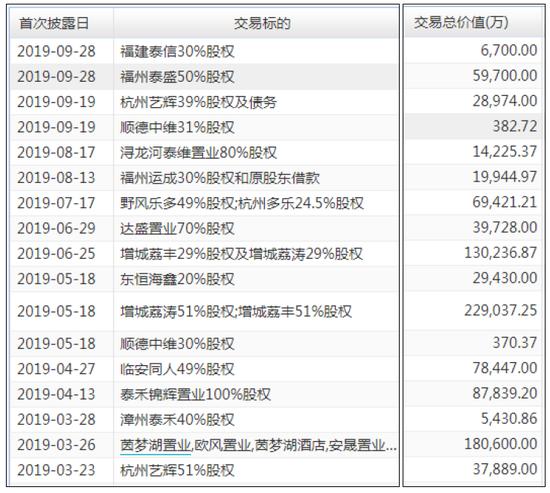Viewport: 550px width, 493px height.
Task: Click the value 87,839.20
Action: point(505,393)
